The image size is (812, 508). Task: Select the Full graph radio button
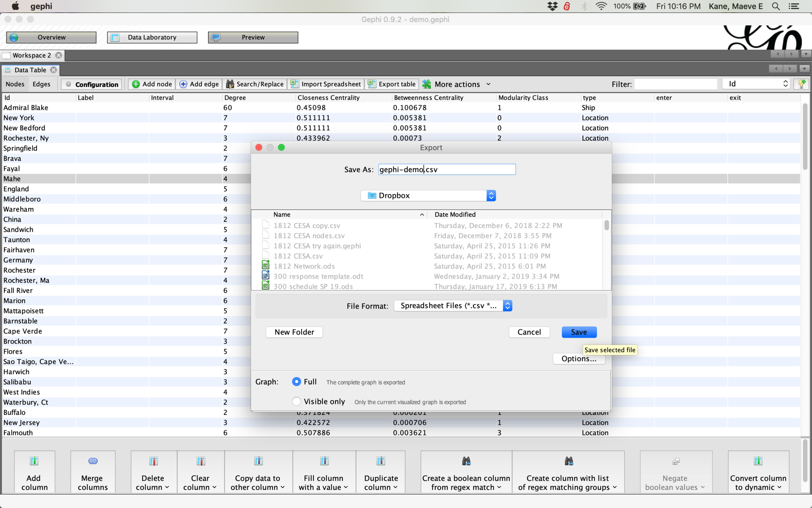[296, 382]
